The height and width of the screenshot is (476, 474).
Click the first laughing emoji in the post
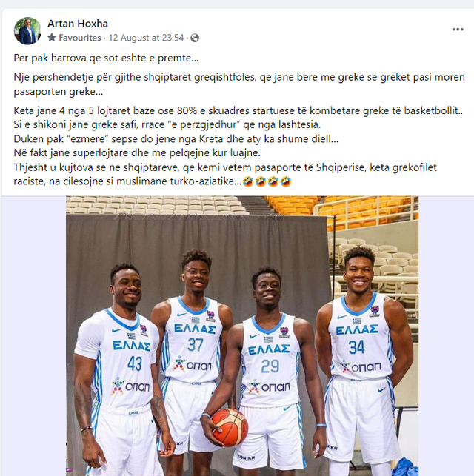point(248,181)
